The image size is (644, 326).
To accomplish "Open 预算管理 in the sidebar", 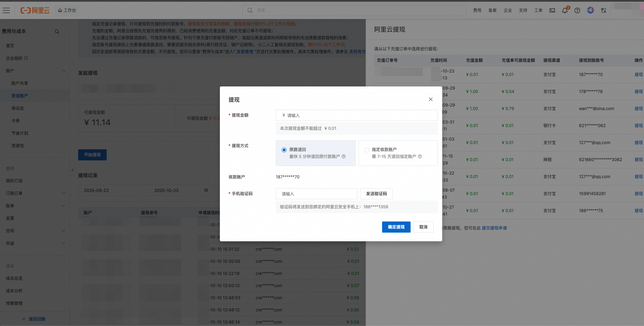I will (14, 303).
